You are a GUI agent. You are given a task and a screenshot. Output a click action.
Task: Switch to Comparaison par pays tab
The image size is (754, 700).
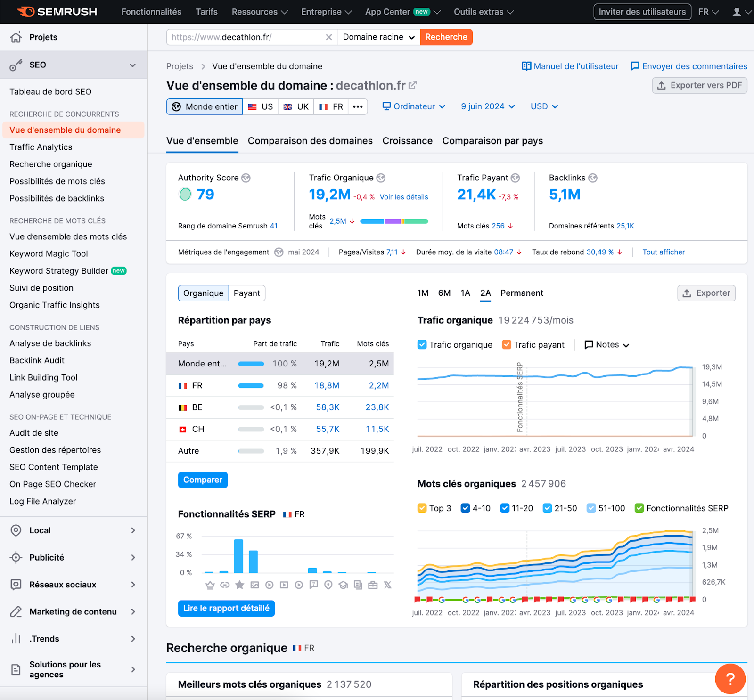point(492,141)
